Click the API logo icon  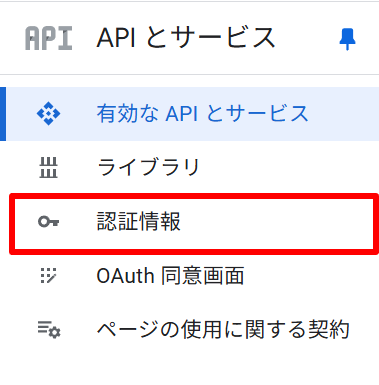(49, 38)
